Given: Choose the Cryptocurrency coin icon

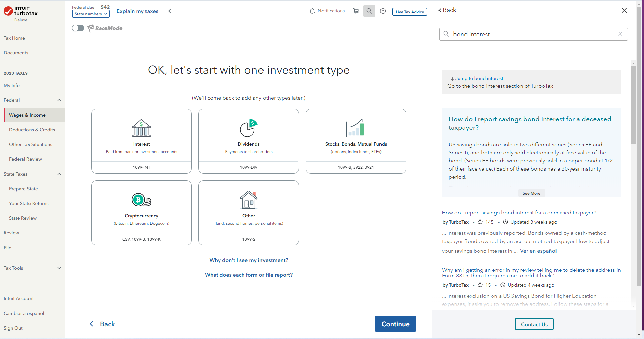Looking at the screenshot, I should tap(141, 200).
